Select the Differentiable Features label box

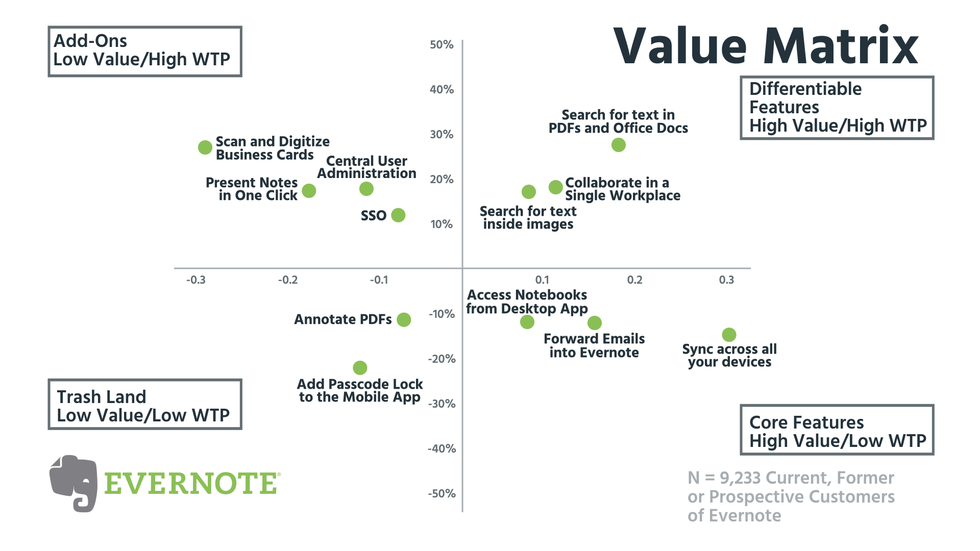[837, 108]
